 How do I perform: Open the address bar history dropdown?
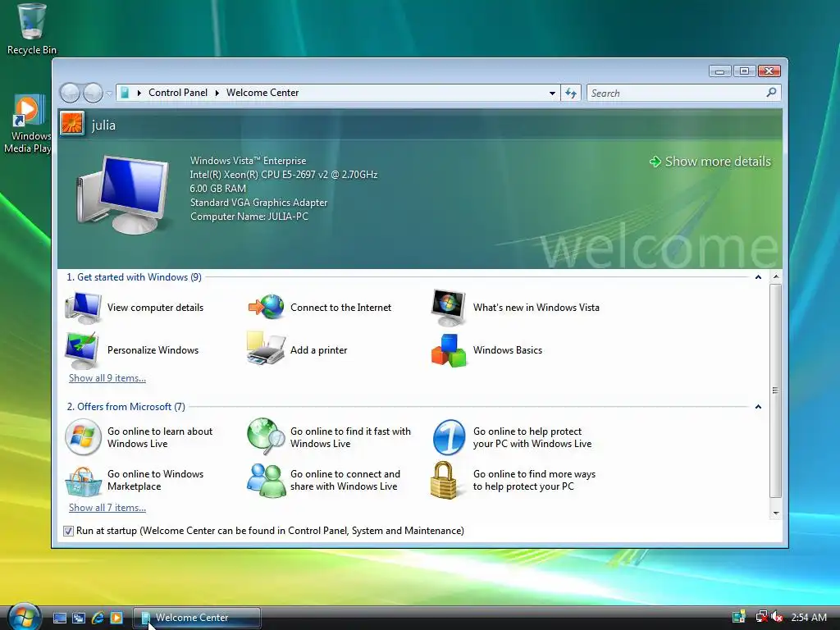click(552, 94)
